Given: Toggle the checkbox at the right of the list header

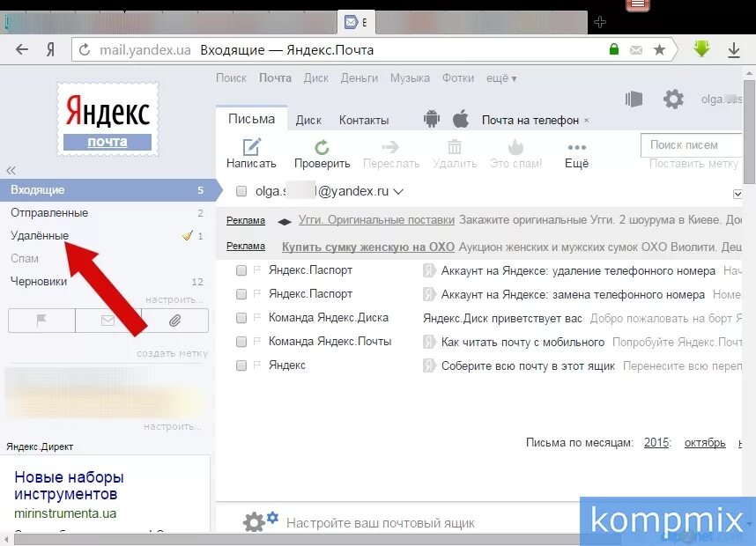Looking at the screenshot, I should [x=737, y=194].
